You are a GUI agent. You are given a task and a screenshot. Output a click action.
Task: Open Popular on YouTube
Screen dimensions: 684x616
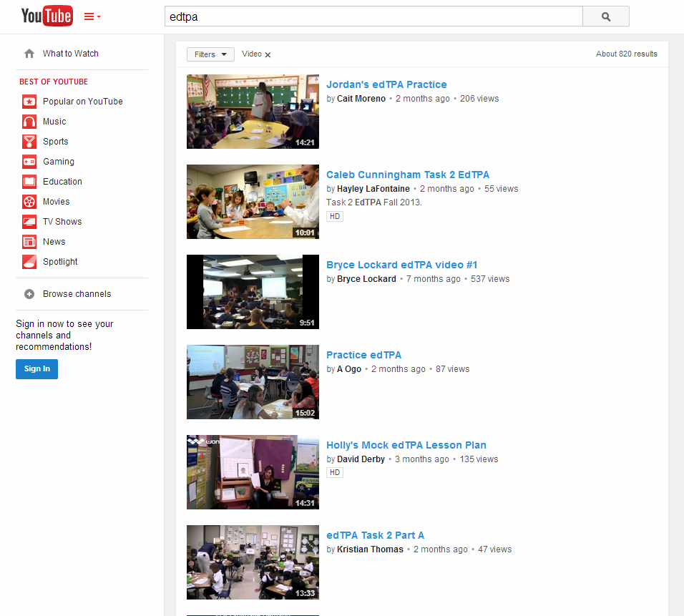(83, 102)
